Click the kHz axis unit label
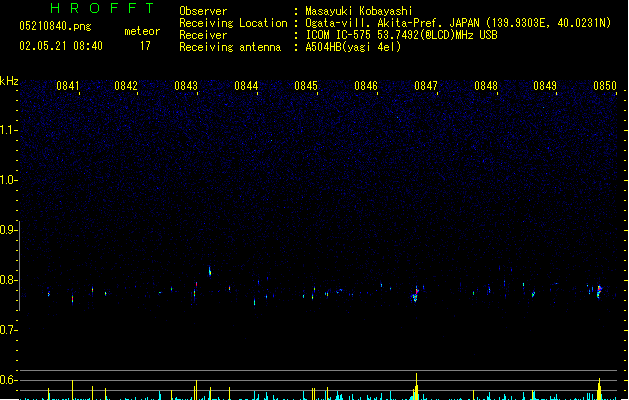Screen dimensions: 629x400 (x=9, y=81)
